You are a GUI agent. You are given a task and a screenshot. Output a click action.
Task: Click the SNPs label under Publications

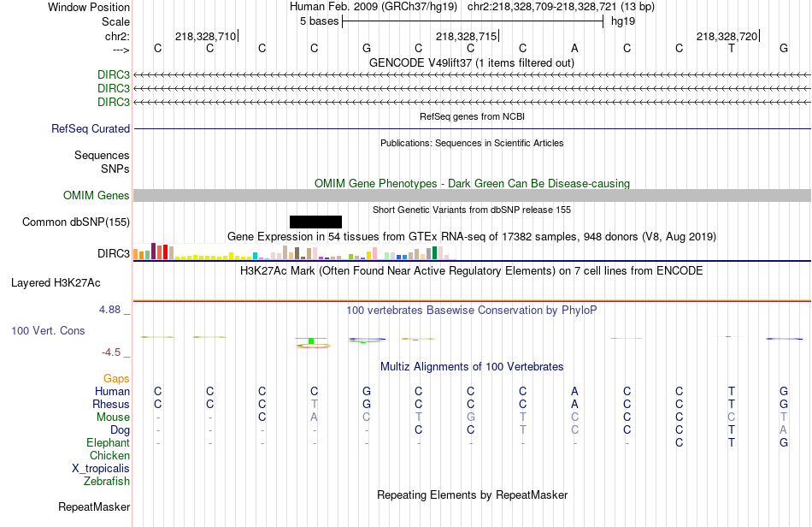[115, 169]
